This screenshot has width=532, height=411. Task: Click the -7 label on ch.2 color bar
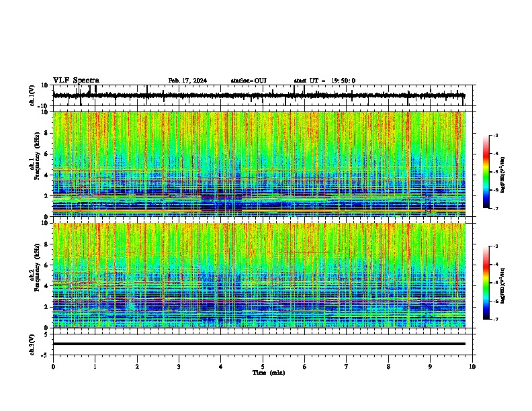coord(495,319)
